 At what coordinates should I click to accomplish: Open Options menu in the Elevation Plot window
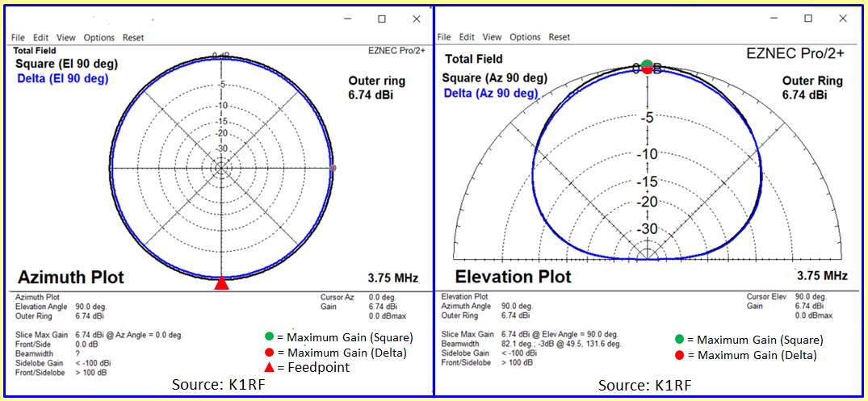tap(525, 37)
